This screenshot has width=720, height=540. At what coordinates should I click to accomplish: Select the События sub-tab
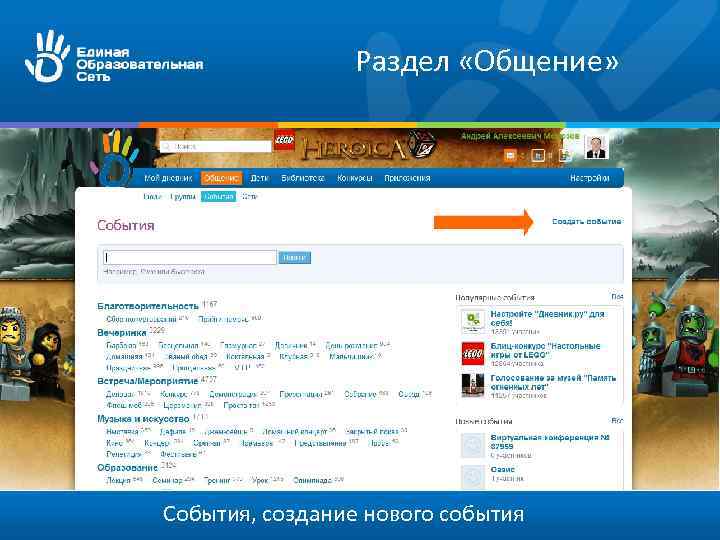pyautogui.click(x=219, y=197)
